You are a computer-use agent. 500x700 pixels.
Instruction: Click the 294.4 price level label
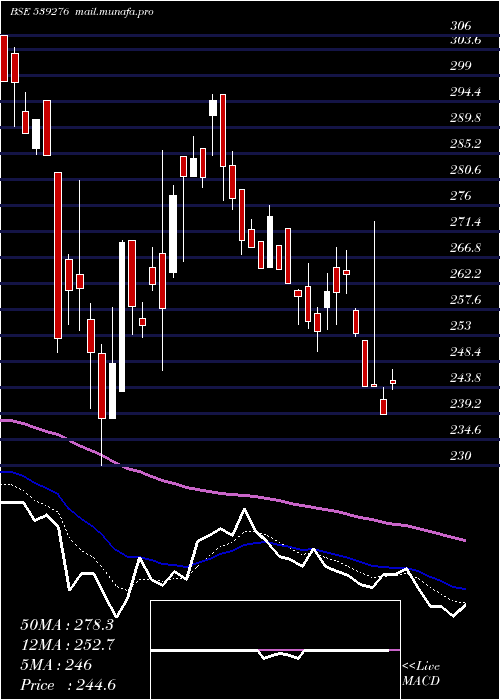coord(465,92)
